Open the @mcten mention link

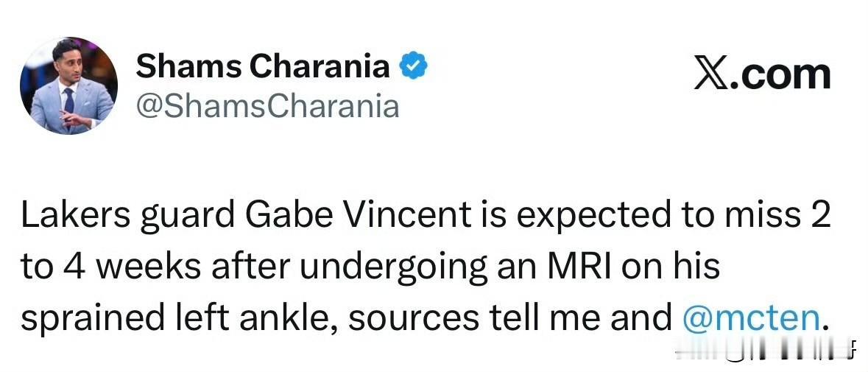tap(751, 317)
